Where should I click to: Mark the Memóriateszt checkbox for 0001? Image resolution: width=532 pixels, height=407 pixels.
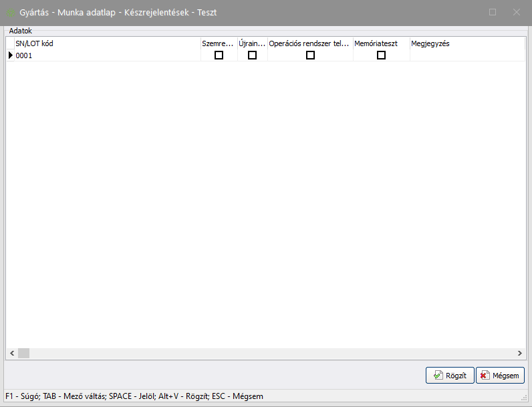pos(381,55)
